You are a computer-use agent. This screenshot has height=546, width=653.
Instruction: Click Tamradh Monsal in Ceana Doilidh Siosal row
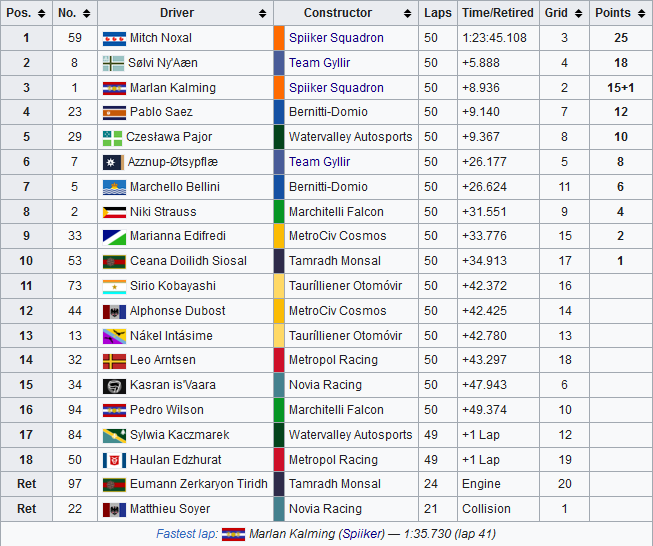pos(335,261)
